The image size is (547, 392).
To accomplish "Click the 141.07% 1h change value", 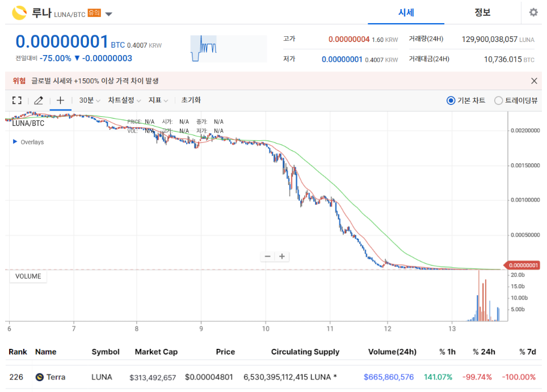I will click(438, 377).
